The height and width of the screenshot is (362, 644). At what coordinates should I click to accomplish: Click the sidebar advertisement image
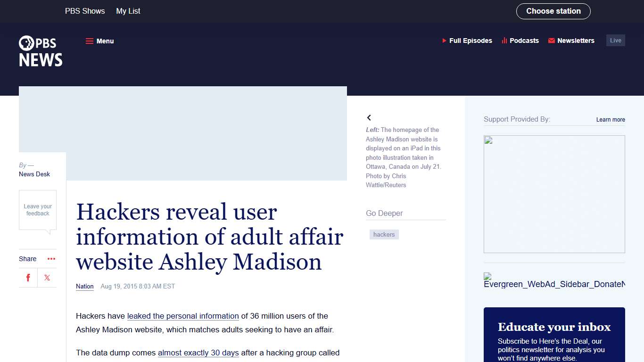pos(554,194)
